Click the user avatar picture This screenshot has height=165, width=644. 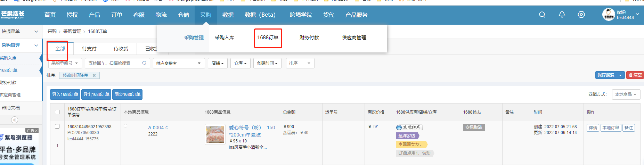(609, 15)
